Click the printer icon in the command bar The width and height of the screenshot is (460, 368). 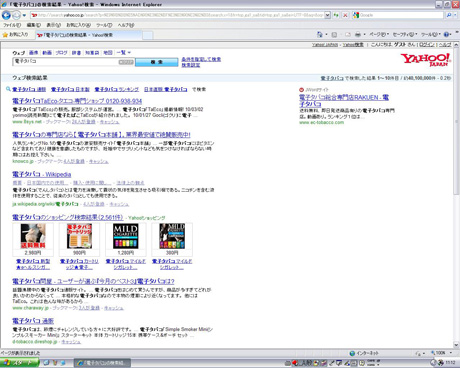(x=358, y=34)
